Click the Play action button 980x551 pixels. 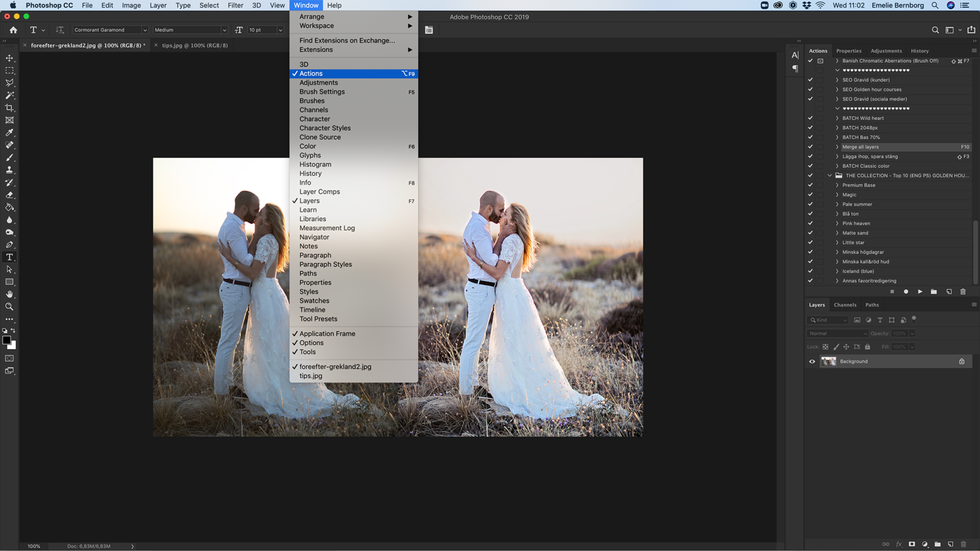pos(920,292)
